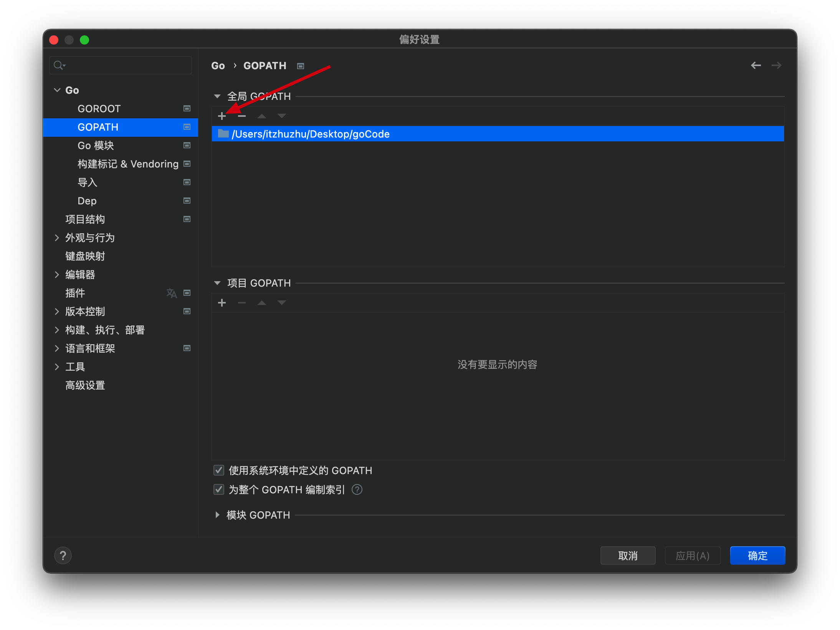Toggle 使用系统环境中定义的 GOPATH checkbox
This screenshot has width=840, height=630.
tap(219, 471)
